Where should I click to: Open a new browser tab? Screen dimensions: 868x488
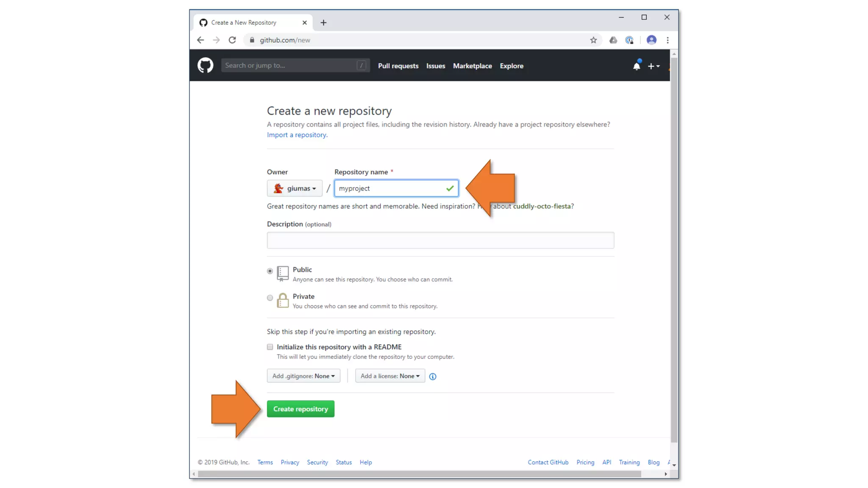click(323, 23)
